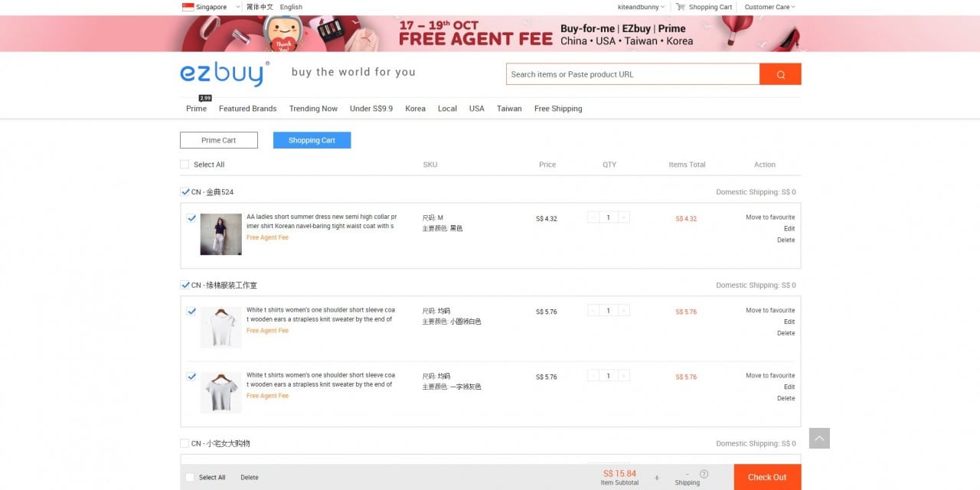
Task: Expand the Customer Care dropdown
Action: (x=769, y=7)
